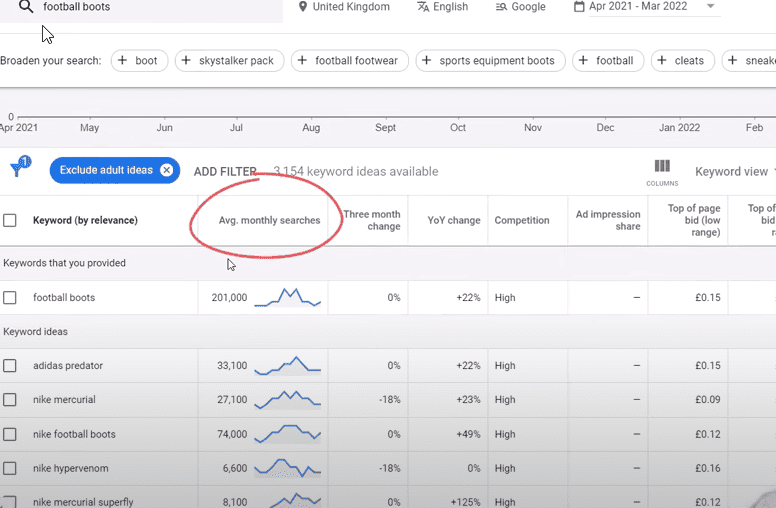The width and height of the screenshot is (776, 508).
Task: Open the Columns selector icon
Action: (x=662, y=172)
